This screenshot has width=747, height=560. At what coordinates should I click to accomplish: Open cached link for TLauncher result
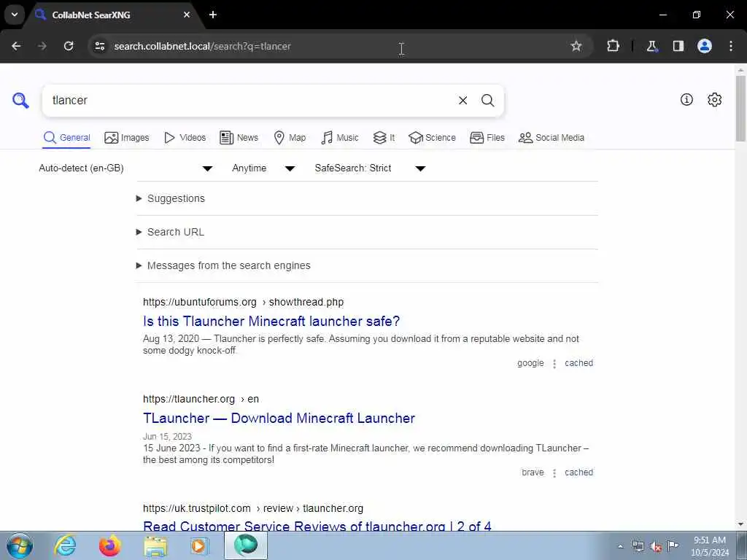pos(578,472)
